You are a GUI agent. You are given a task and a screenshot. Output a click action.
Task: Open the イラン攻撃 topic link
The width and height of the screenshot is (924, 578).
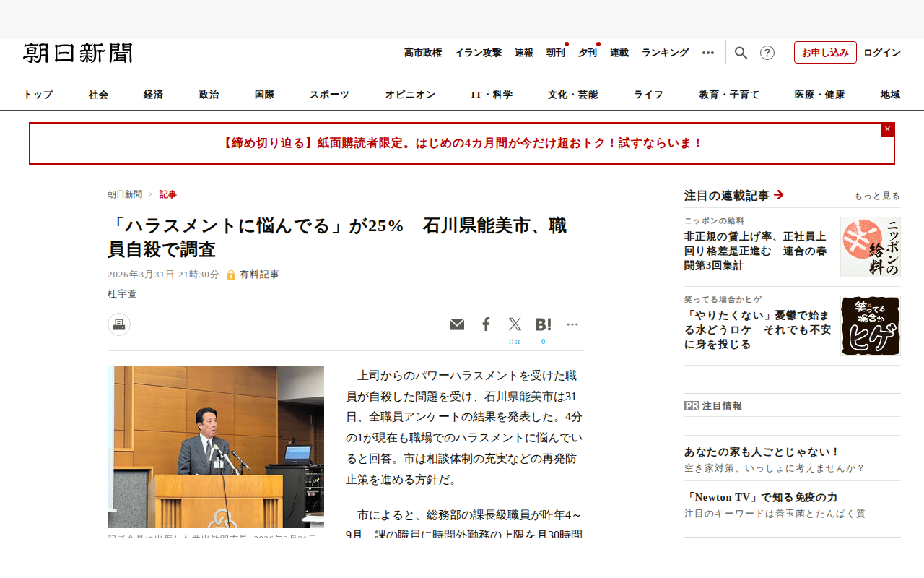(x=478, y=53)
